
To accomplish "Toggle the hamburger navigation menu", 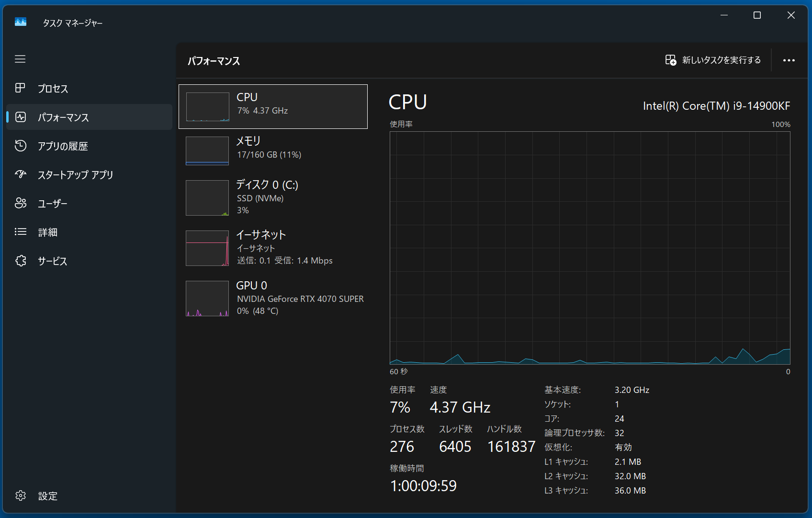I will 20,59.
